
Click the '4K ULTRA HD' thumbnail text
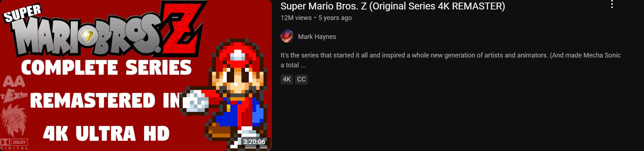pyautogui.click(x=106, y=134)
